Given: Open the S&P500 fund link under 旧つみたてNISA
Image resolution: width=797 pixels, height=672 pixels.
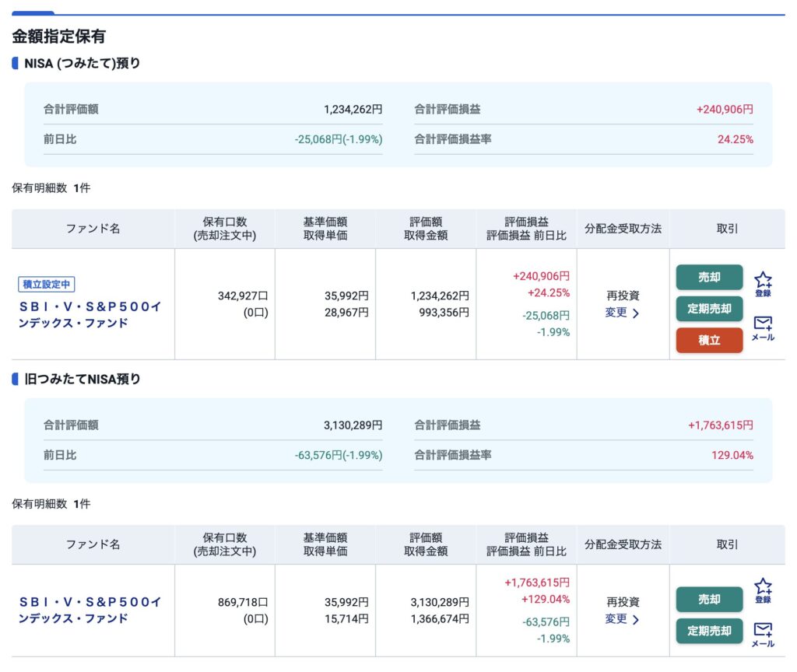Looking at the screenshot, I should 90,610.
